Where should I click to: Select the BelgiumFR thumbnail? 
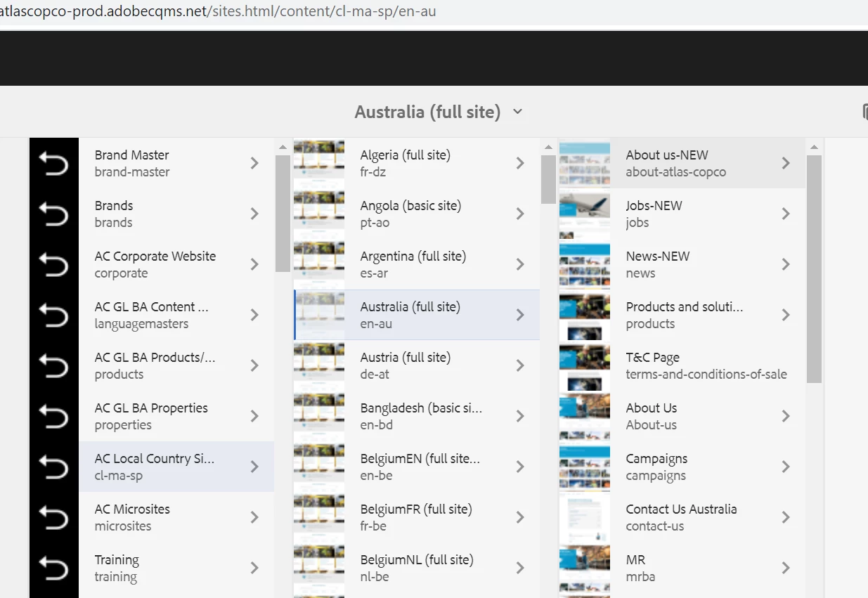point(319,517)
